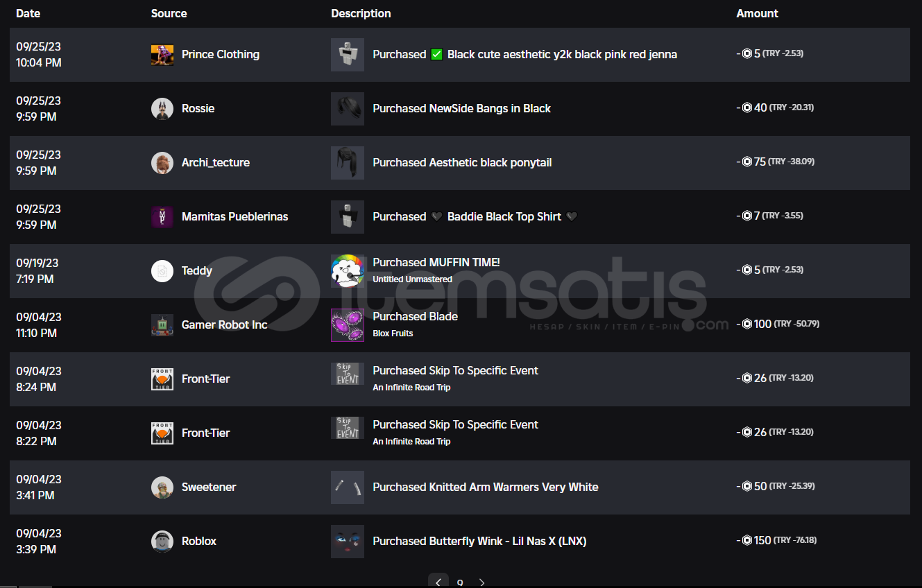View the NewSide Bangs in Black thumbnail
Viewport: 922px width, 588px height.
point(348,109)
